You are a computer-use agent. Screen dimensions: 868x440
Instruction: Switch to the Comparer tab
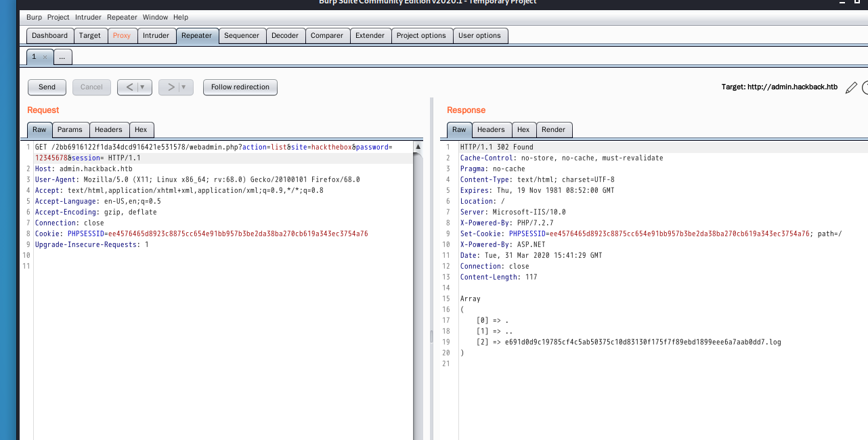(327, 36)
